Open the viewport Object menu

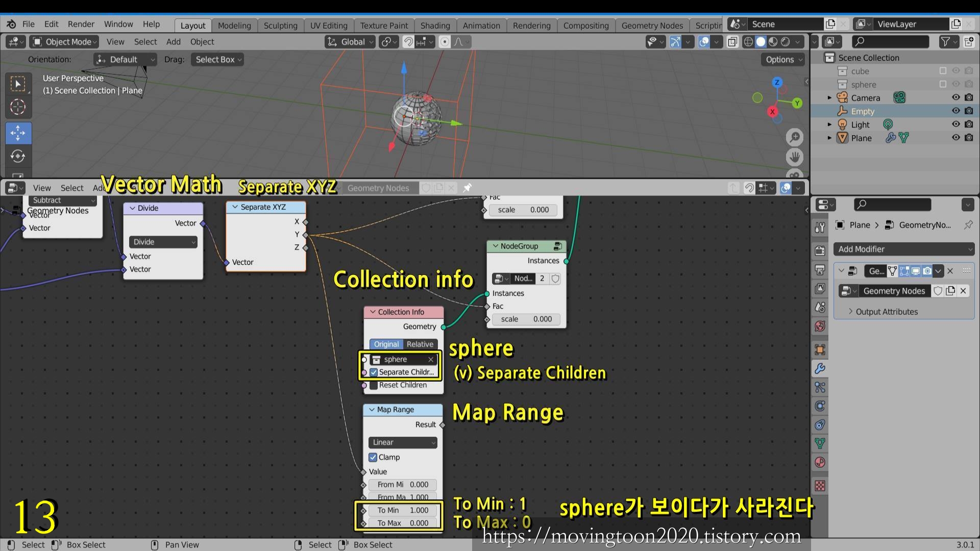[x=202, y=42]
